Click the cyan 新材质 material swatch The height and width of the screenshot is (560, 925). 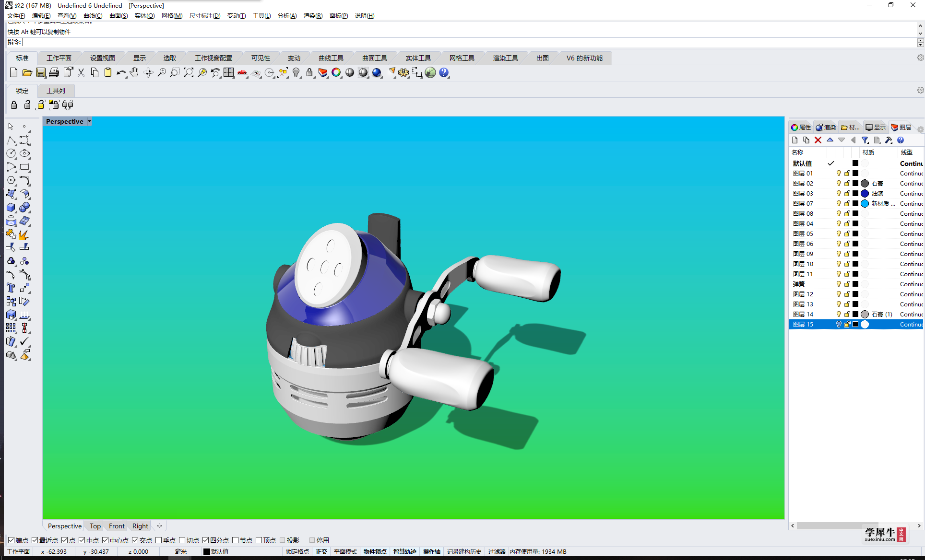[x=865, y=203]
